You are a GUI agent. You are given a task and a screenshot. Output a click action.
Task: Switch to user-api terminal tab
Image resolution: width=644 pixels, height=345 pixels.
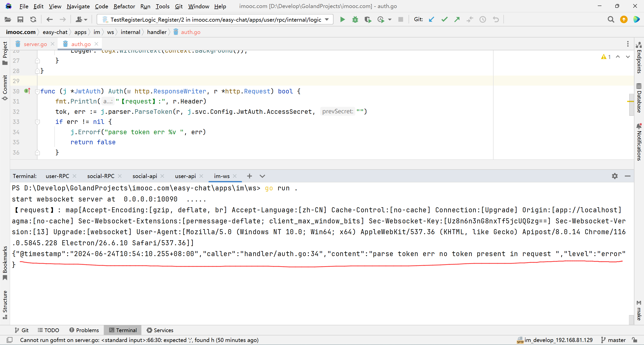pyautogui.click(x=185, y=176)
